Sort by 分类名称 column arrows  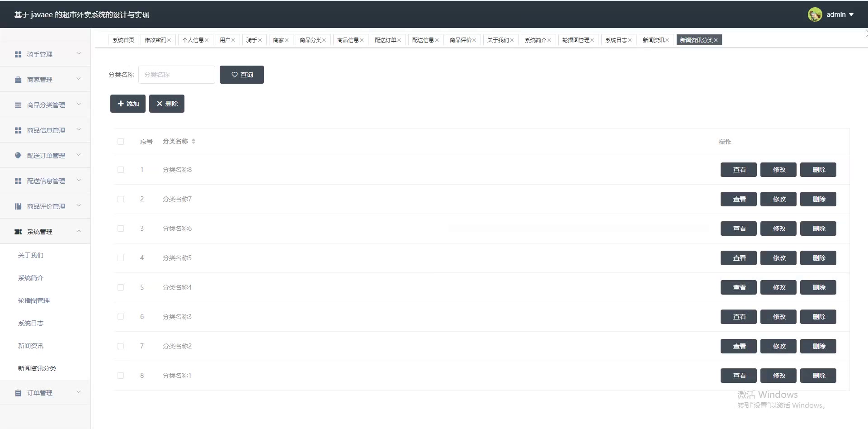[193, 142]
